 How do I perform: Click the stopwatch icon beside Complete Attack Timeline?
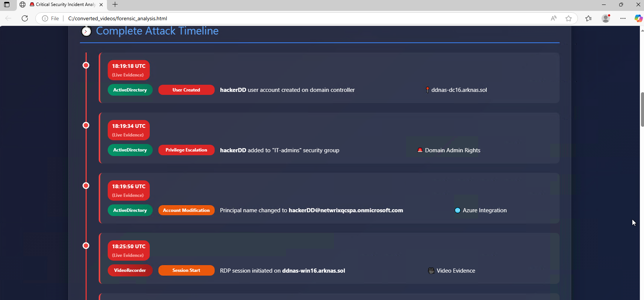click(x=86, y=31)
